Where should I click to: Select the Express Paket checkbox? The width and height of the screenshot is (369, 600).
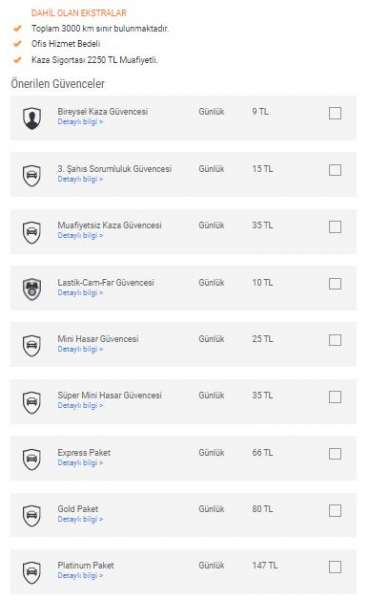pos(335,454)
